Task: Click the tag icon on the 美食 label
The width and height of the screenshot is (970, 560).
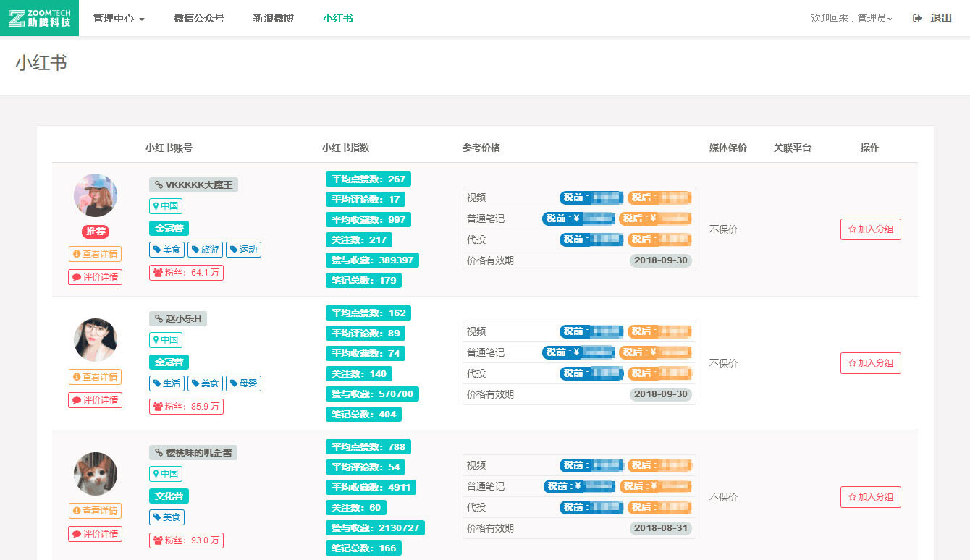Action: coord(158,250)
